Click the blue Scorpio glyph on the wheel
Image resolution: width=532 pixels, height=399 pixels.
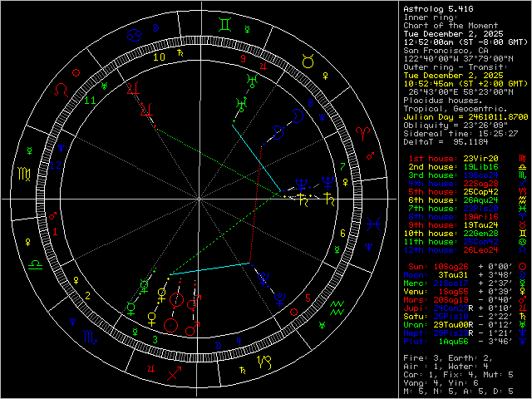point(89,335)
